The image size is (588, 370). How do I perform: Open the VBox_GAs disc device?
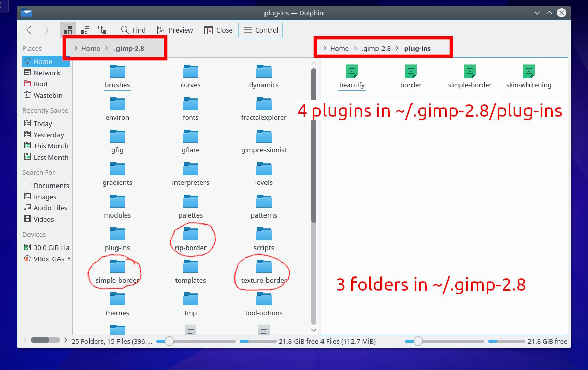pyautogui.click(x=46, y=259)
